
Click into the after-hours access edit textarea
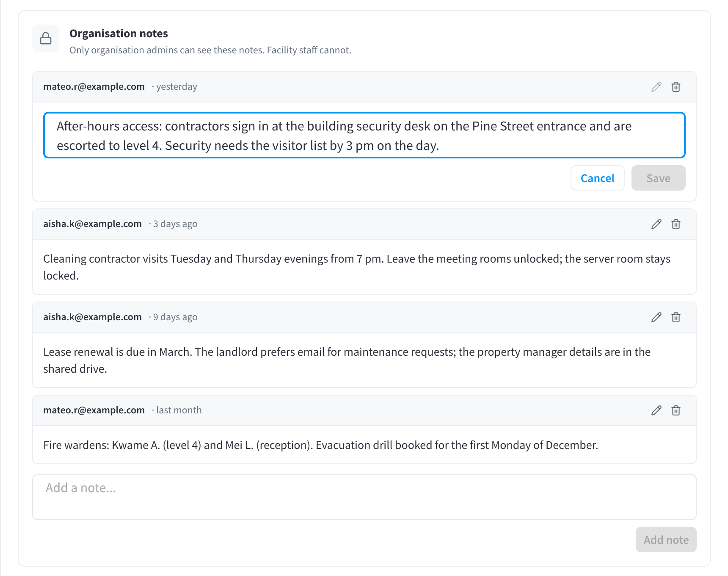click(364, 135)
